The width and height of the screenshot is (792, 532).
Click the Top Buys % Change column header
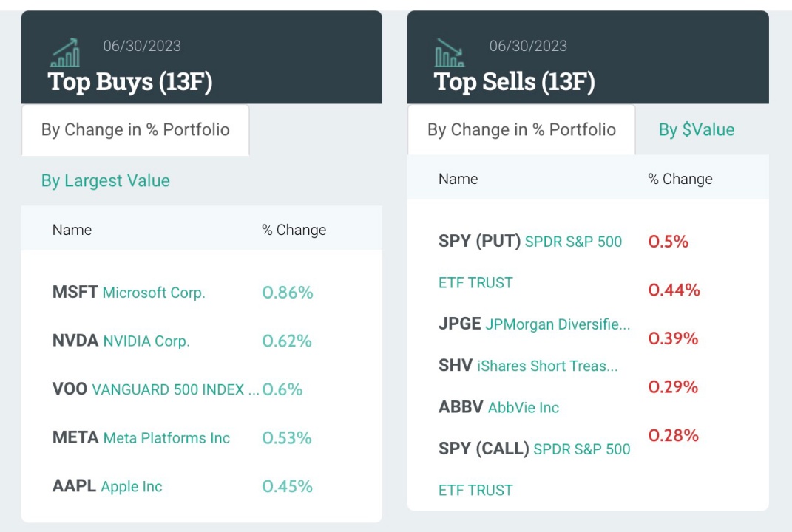[294, 230]
